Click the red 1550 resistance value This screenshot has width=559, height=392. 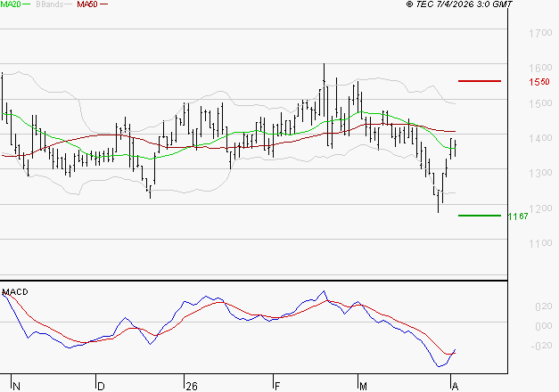[x=539, y=82]
